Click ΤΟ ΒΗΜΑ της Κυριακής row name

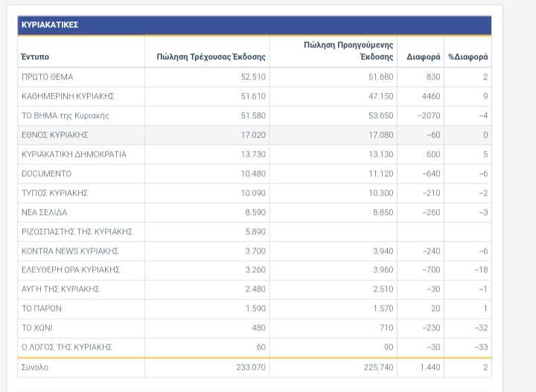[x=66, y=116]
